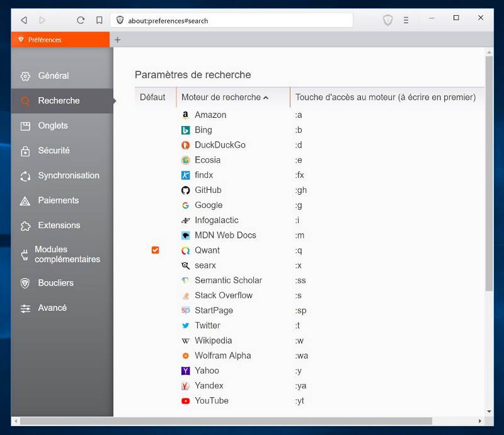
Task: Click the Qwant logo icon
Action: [185, 250]
